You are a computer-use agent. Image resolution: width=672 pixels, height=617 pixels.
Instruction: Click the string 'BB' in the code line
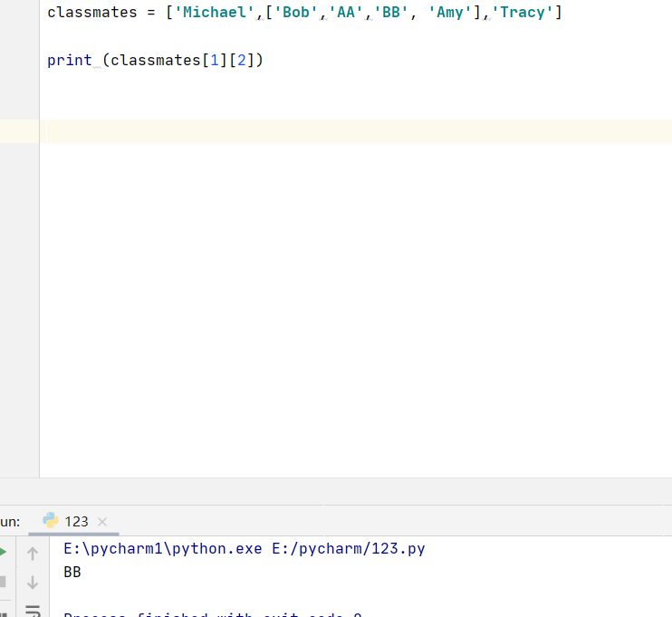(391, 13)
